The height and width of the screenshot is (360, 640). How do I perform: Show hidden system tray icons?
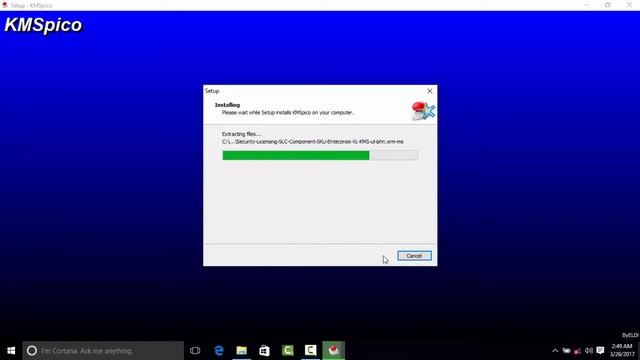555,351
